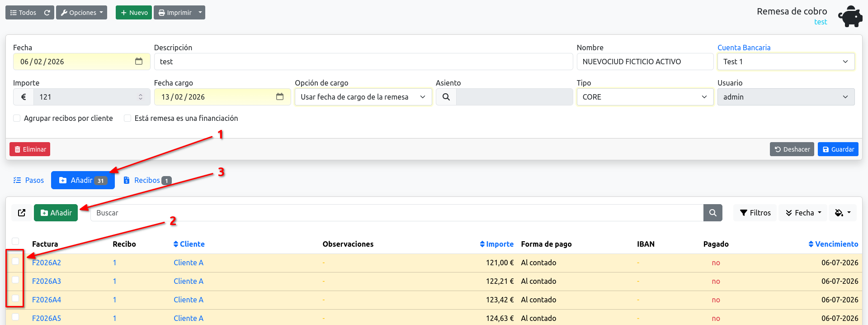
Task: Click the green Nuevo button
Action: (134, 13)
